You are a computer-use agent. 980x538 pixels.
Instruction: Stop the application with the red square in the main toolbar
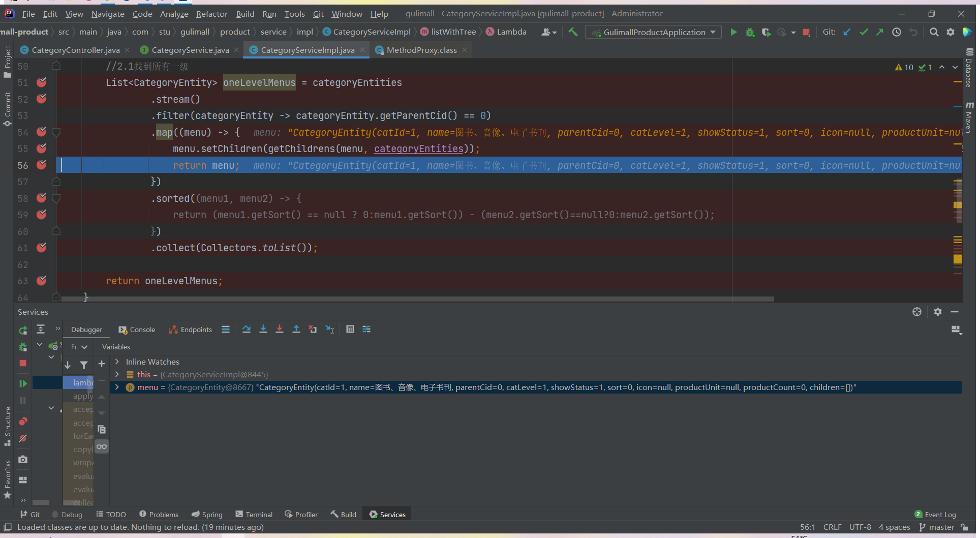[806, 32]
